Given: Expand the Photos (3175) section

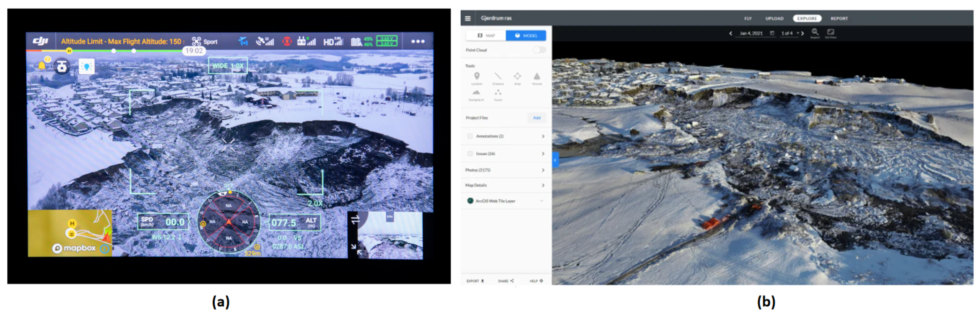Looking at the screenshot, I should click(543, 170).
